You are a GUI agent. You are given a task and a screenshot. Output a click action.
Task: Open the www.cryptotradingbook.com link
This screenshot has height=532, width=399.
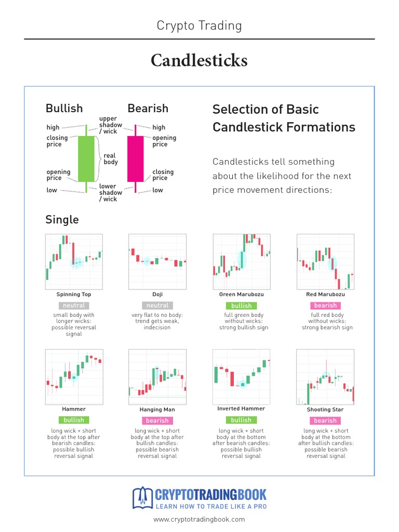click(x=199, y=519)
